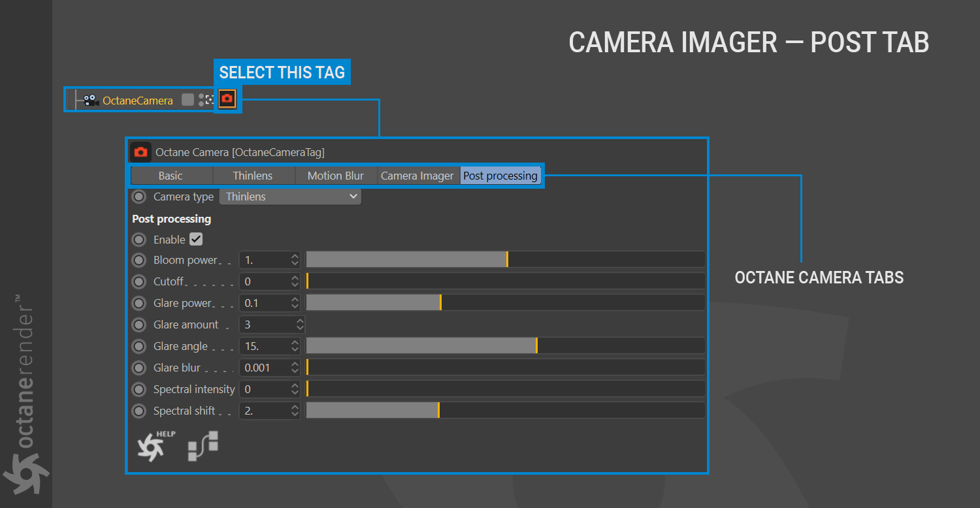980x508 pixels.
Task: Click the Glare power slider
Action: tap(505, 303)
